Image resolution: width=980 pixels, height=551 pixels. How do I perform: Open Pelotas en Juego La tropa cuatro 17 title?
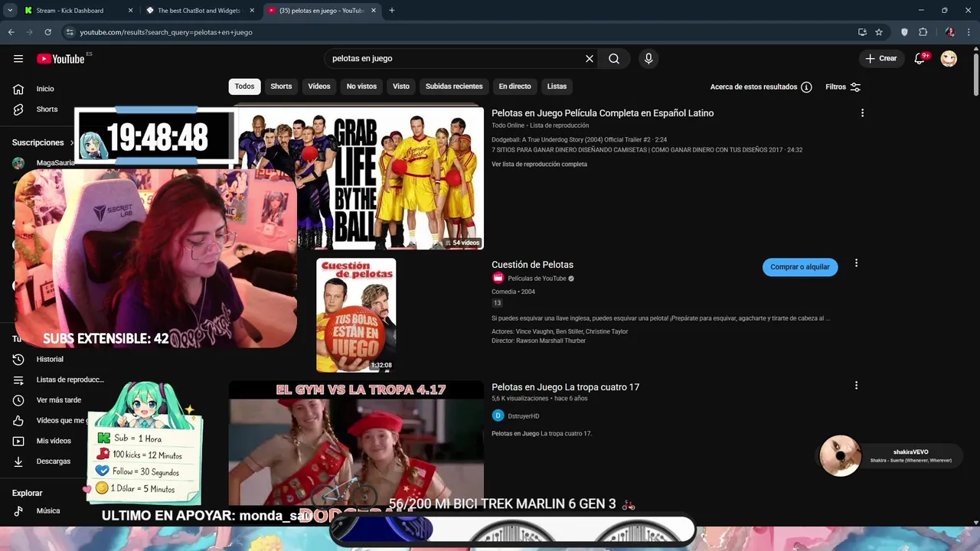565,387
